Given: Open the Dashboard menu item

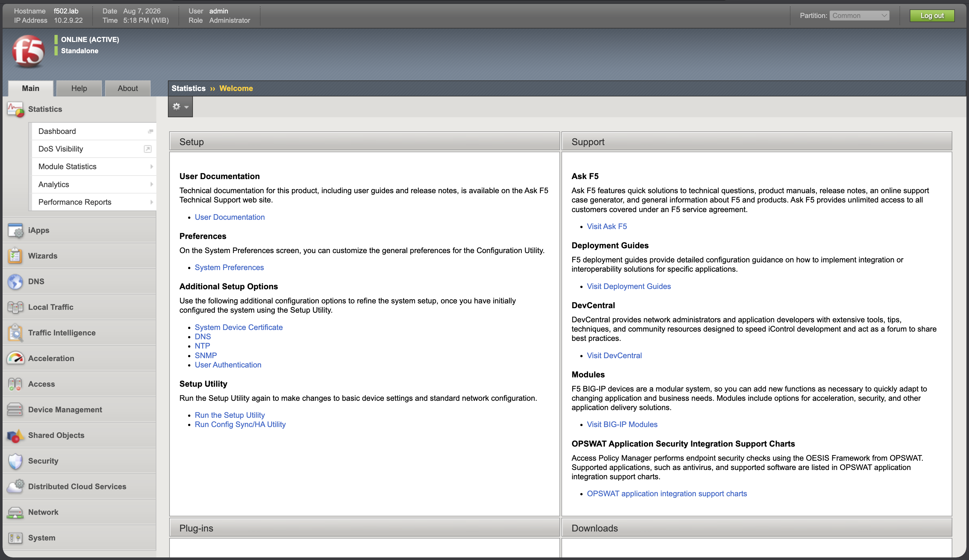Looking at the screenshot, I should [x=94, y=131].
